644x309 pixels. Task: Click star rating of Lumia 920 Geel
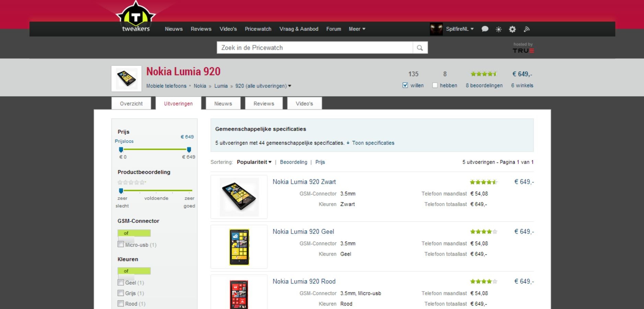point(483,232)
